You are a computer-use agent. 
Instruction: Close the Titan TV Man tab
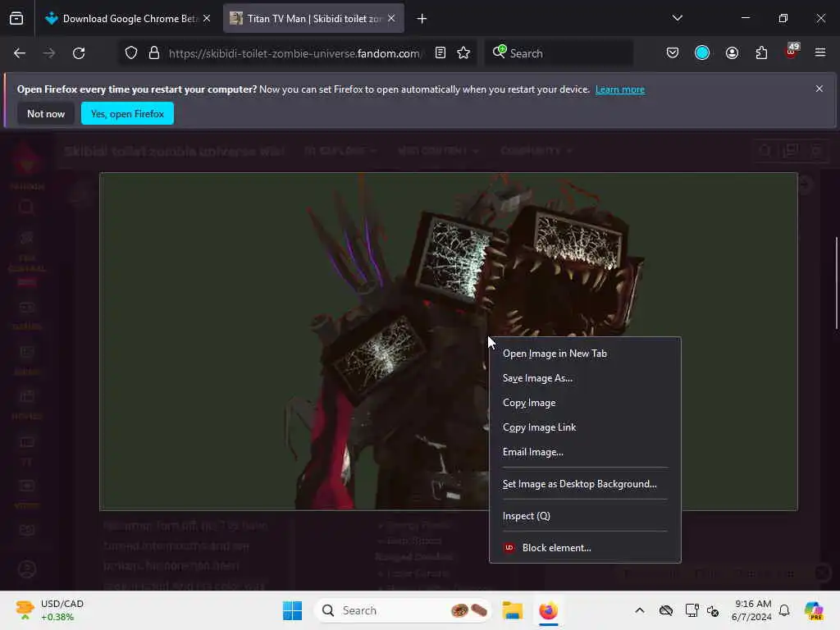click(391, 18)
